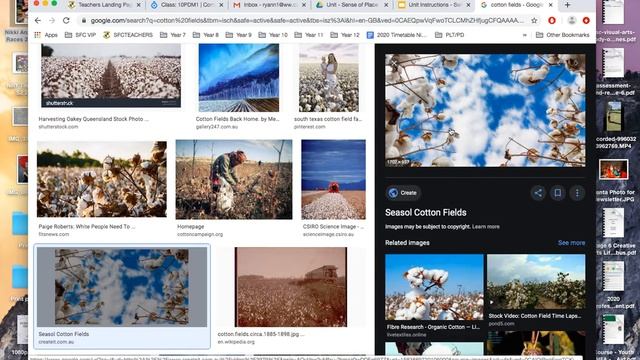
Task: Close the Inbox Gmail tab
Action: 304,5
